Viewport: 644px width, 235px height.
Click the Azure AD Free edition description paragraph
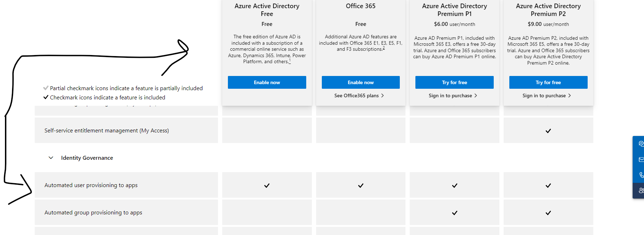267,49
